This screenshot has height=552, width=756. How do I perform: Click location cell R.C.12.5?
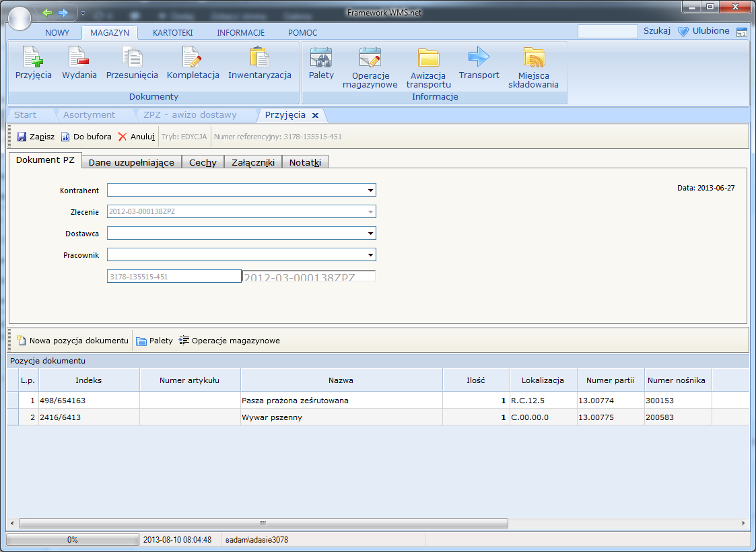coord(543,401)
